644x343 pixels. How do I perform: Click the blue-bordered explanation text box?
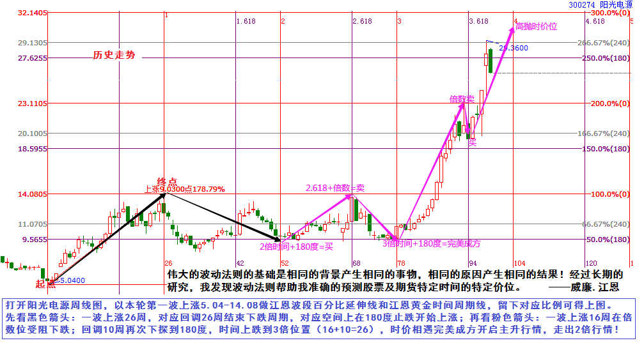317,317
